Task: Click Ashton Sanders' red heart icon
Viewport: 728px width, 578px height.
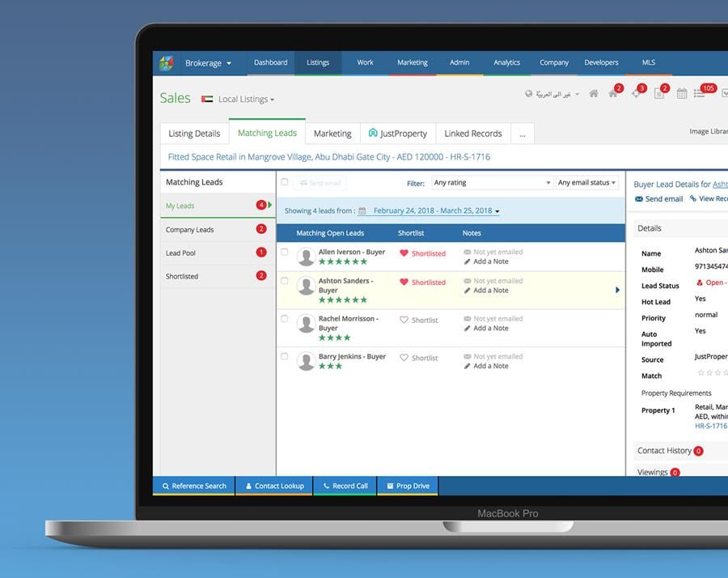Action: [404, 282]
